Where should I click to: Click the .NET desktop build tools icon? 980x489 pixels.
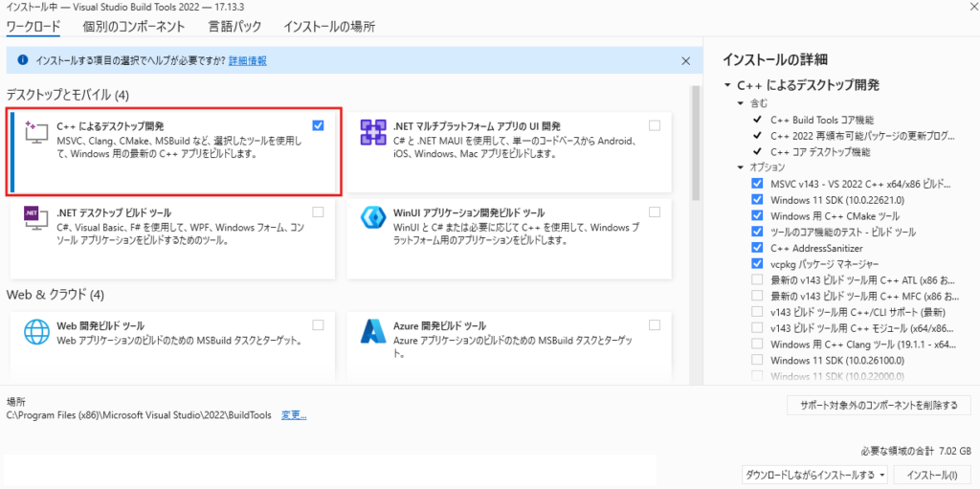(36, 221)
